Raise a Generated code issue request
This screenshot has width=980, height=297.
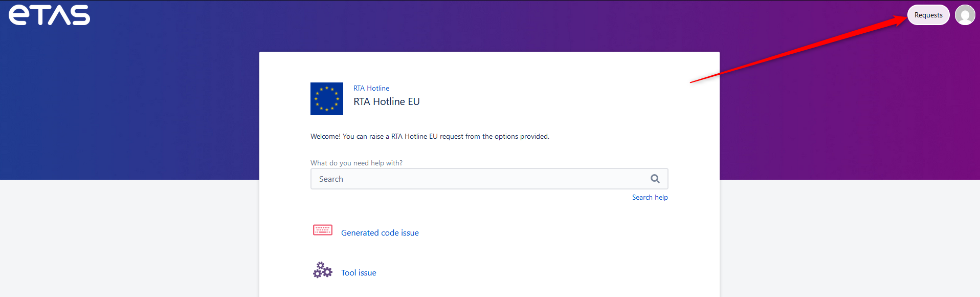[x=380, y=232]
